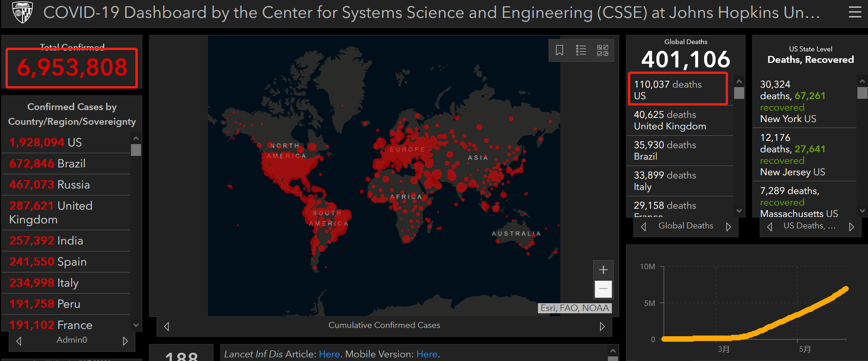This screenshot has height=361, width=868.
Task: Click total confirmed 6,953,808 figure
Action: (72, 67)
